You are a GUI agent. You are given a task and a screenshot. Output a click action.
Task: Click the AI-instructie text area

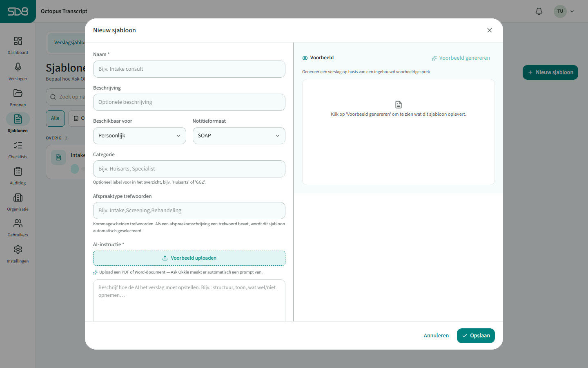point(189,301)
